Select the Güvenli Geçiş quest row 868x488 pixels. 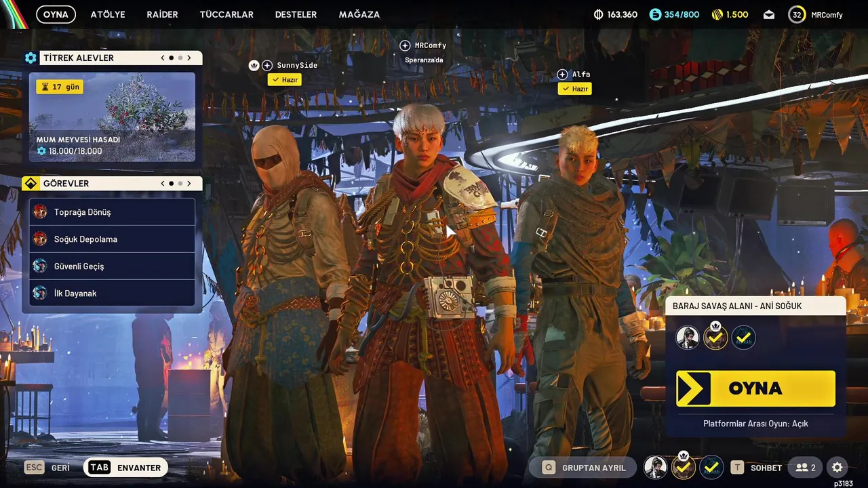[112, 266]
